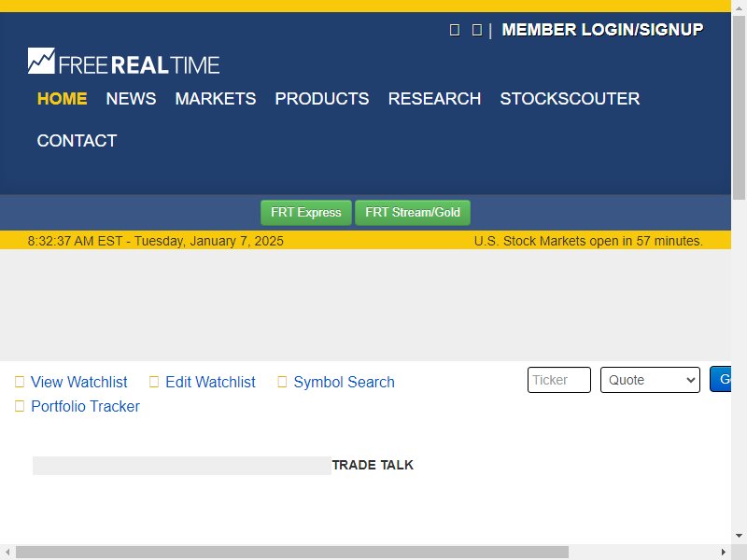Launch FRT Express

(x=306, y=213)
